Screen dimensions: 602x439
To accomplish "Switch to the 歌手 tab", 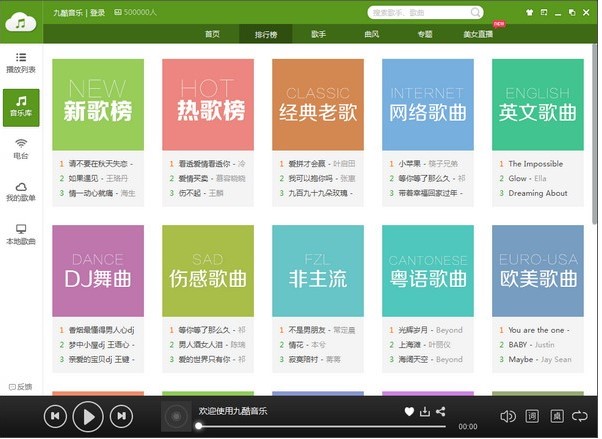I will (318, 33).
